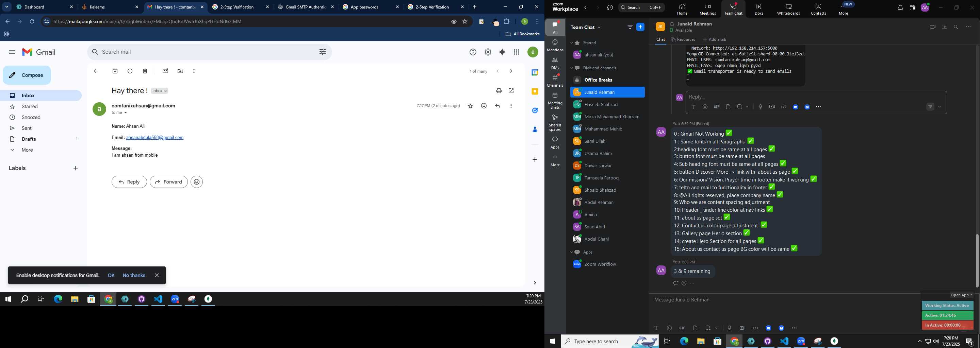This screenshot has width=980, height=348.
Task: Open Zoom history clock icon
Action: pos(610,7)
